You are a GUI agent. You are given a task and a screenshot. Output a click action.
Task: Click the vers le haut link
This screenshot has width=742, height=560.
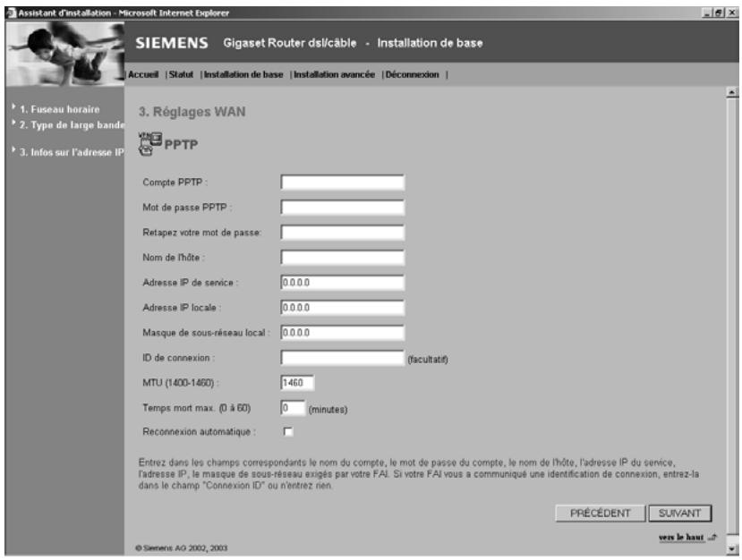click(x=681, y=538)
